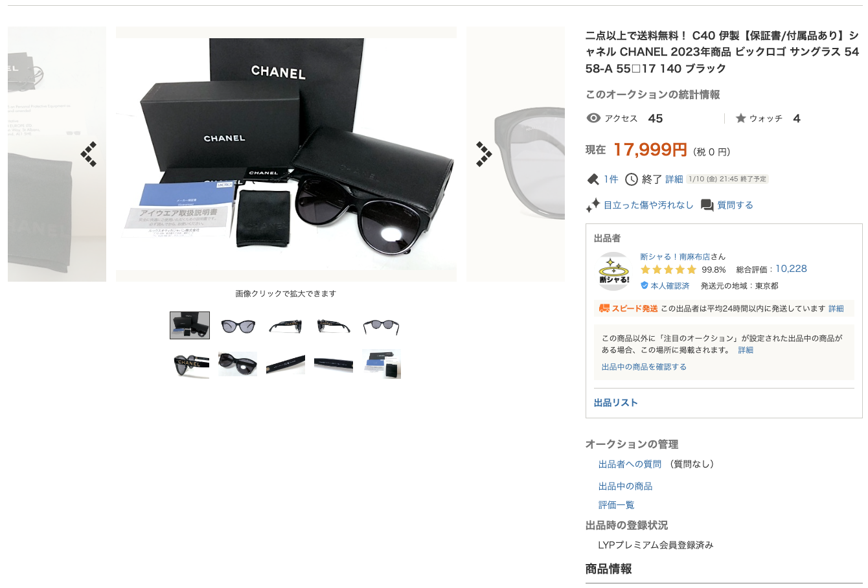Open the 評価一覧 link

(617, 505)
